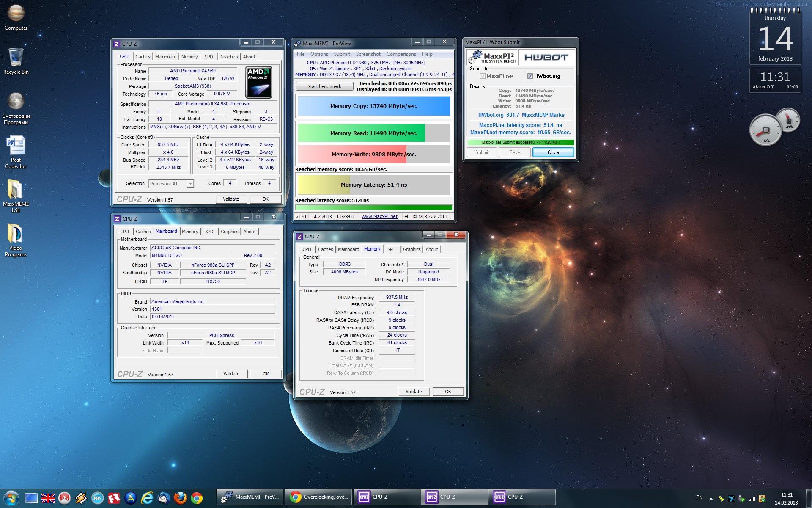812x508 pixels.
Task: Launch Winamp from the taskbar
Action: (81, 498)
